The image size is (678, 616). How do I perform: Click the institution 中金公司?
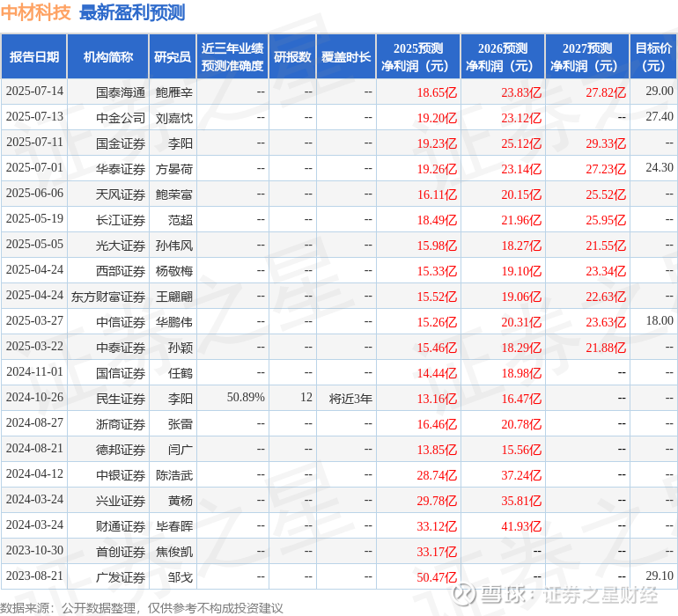click(x=121, y=118)
